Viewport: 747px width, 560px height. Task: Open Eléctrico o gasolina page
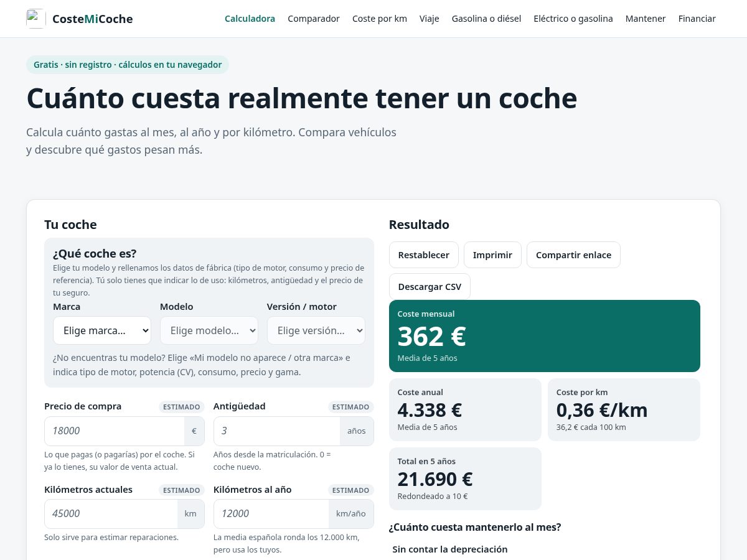573,19
